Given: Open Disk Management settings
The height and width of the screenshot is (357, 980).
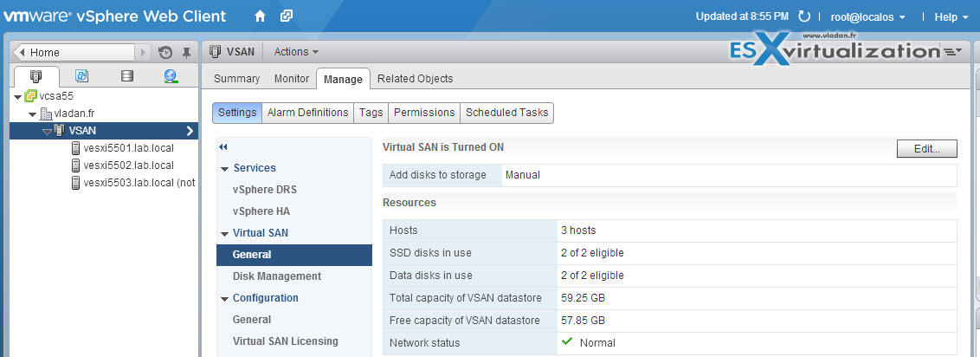Looking at the screenshot, I should click(x=277, y=276).
